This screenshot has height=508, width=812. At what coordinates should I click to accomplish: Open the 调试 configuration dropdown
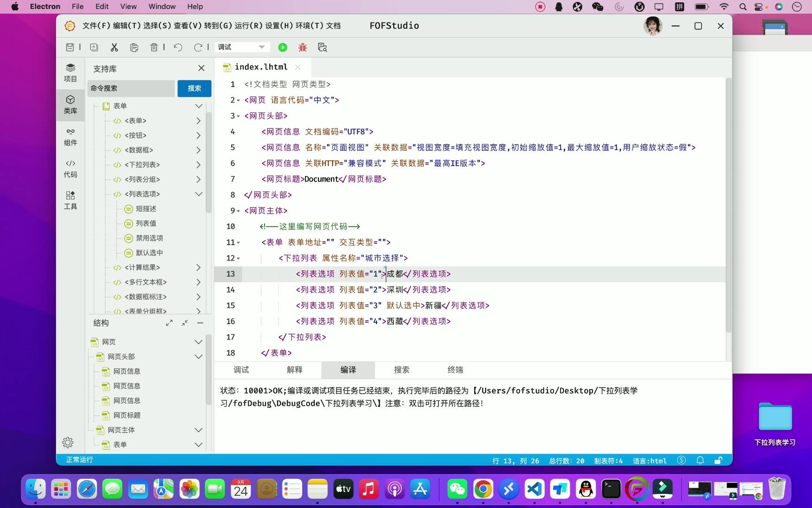[x=242, y=47]
